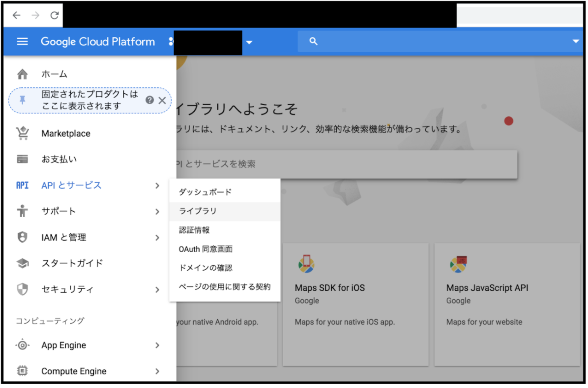Reload the page with refresh icon
Viewport: 588px width, 388px height.
pyautogui.click(x=55, y=15)
